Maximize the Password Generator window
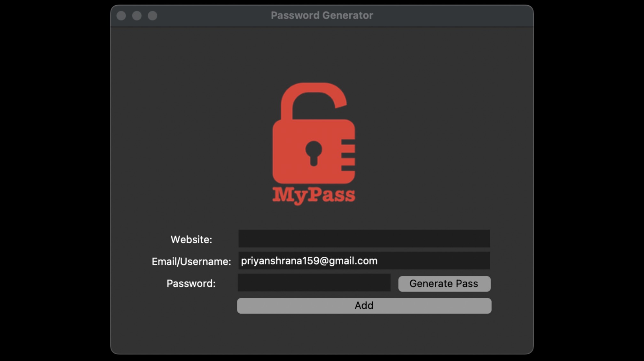The width and height of the screenshot is (644, 361). coord(152,16)
